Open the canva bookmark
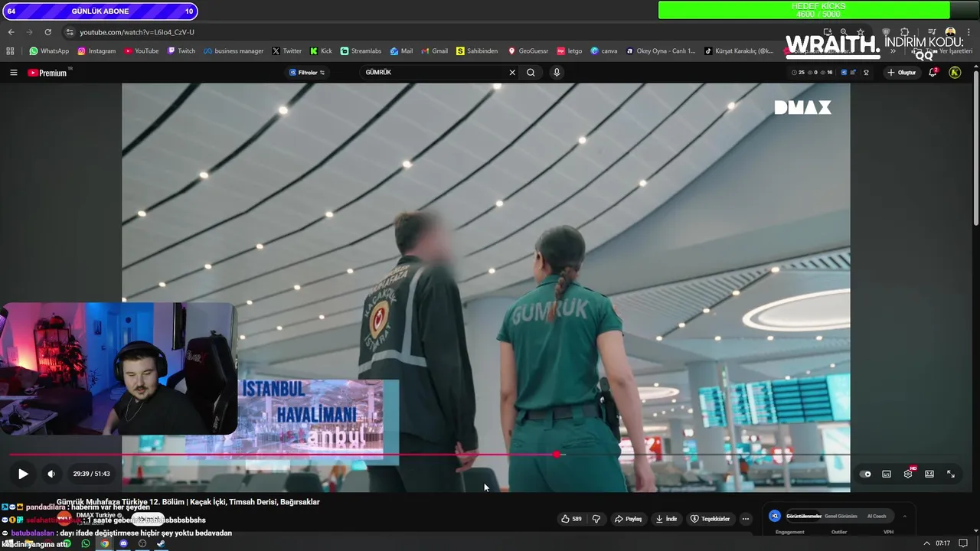The height and width of the screenshot is (551, 980). pyautogui.click(x=604, y=51)
